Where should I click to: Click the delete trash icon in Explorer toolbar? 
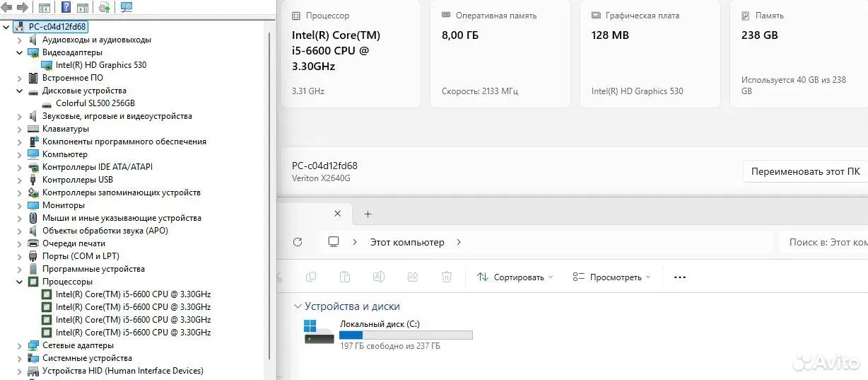[447, 277]
